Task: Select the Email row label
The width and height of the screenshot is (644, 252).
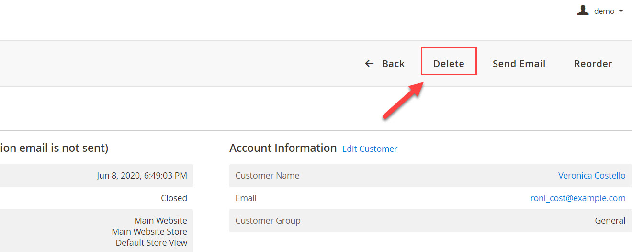Action: (246, 198)
